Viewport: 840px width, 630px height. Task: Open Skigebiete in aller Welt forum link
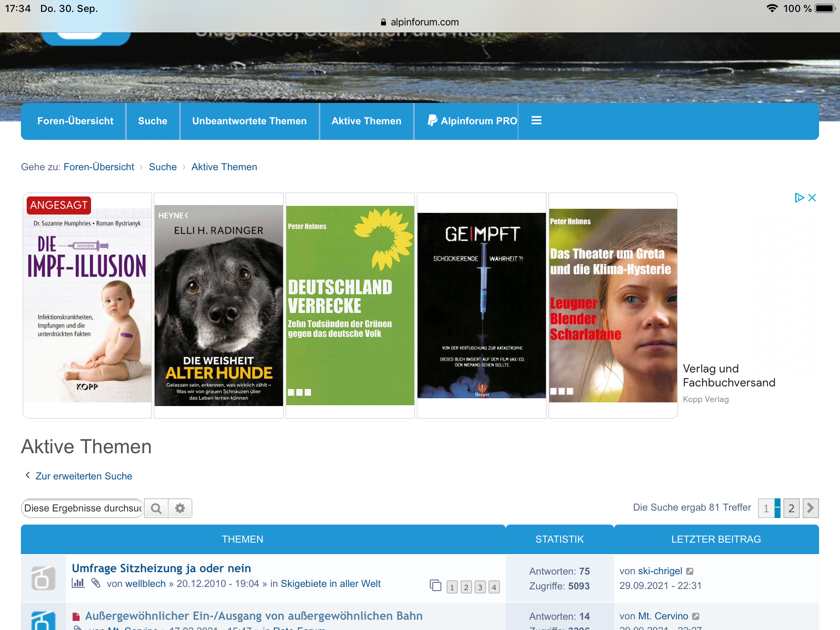click(331, 584)
